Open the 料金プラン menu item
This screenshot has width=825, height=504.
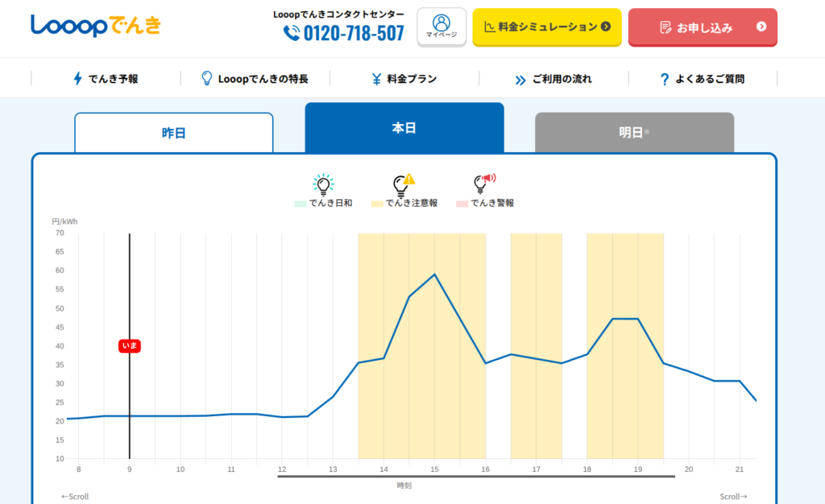(404, 79)
